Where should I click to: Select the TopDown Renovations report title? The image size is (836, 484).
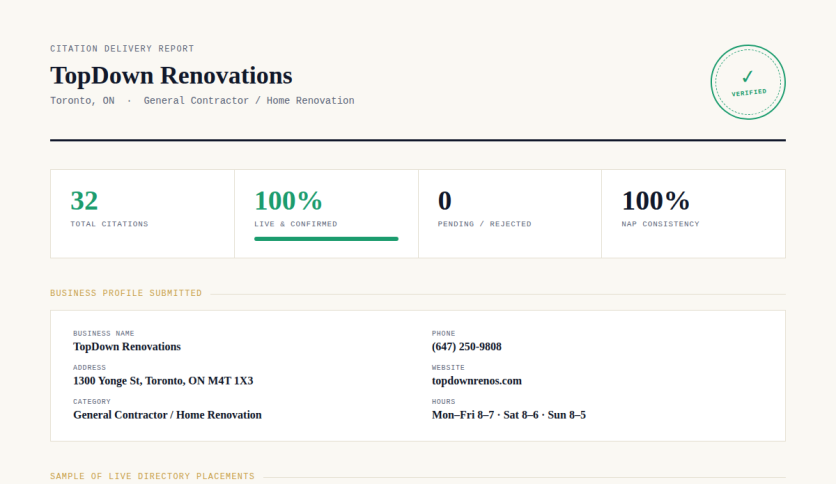point(171,76)
